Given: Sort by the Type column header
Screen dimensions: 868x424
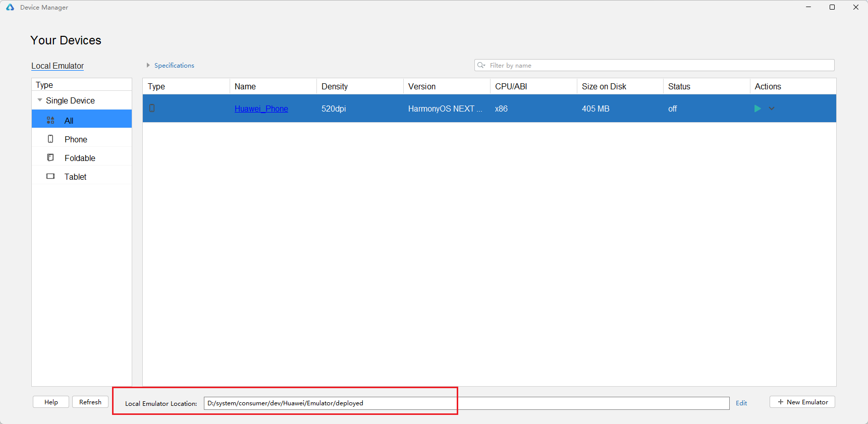Looking at the screenshot, I should click(186, 86).
